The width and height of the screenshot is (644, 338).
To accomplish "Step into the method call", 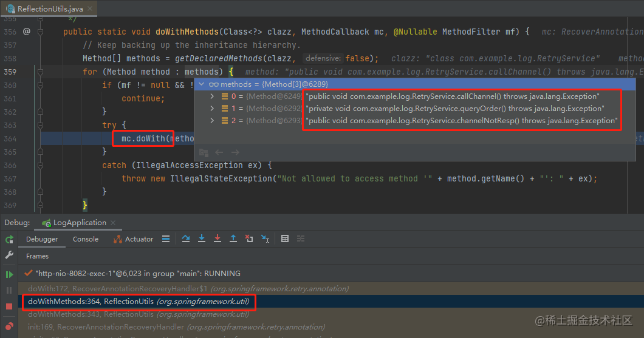I will coord(202,238).
